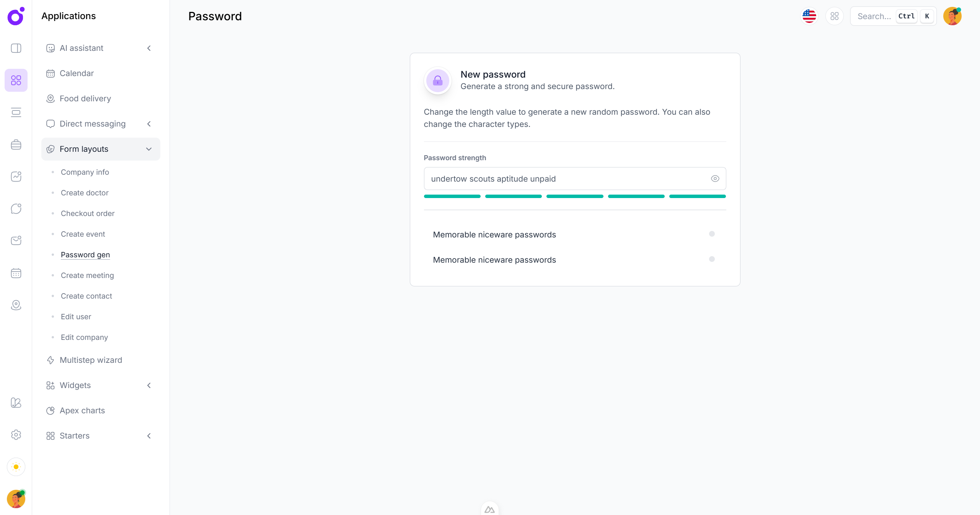
Task: Click the sidebar panel toggle icon
Action: click(16, 48)
